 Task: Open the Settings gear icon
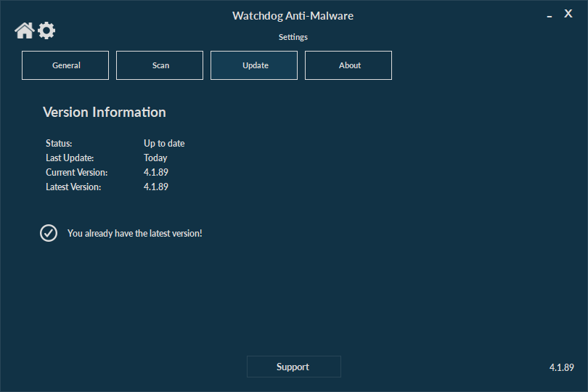tap(46, 30)
